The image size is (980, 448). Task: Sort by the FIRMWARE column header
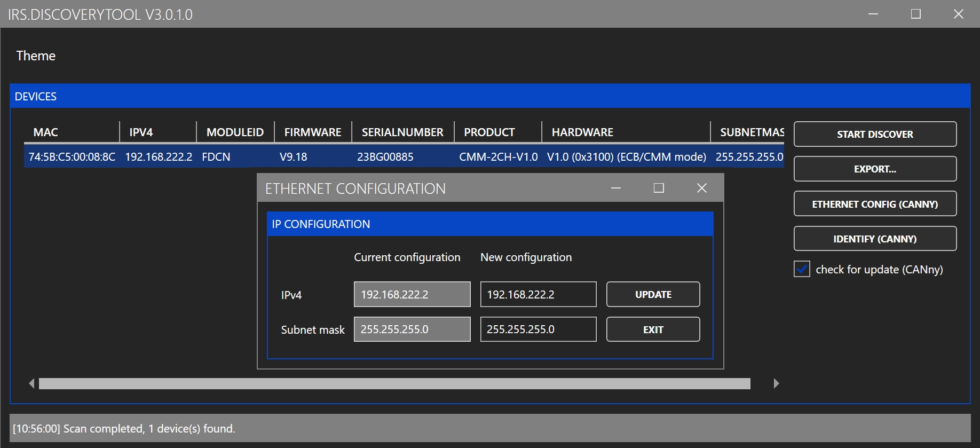(312, 132)
